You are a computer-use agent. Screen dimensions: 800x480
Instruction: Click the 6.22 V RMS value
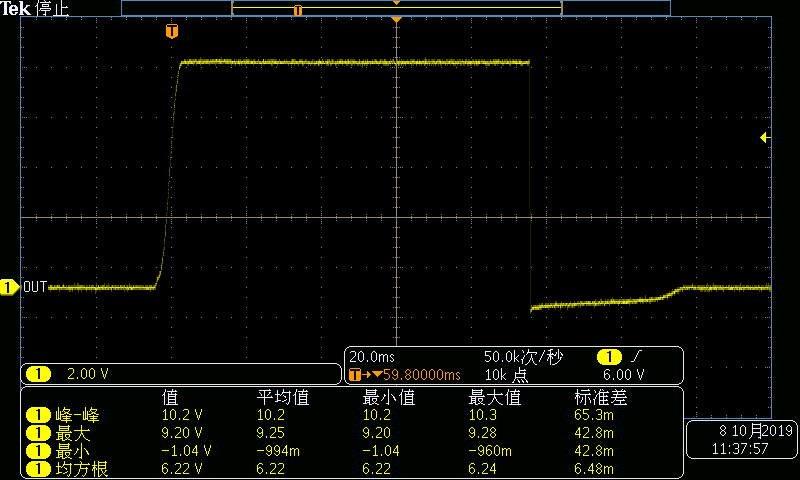coord(182,469)
